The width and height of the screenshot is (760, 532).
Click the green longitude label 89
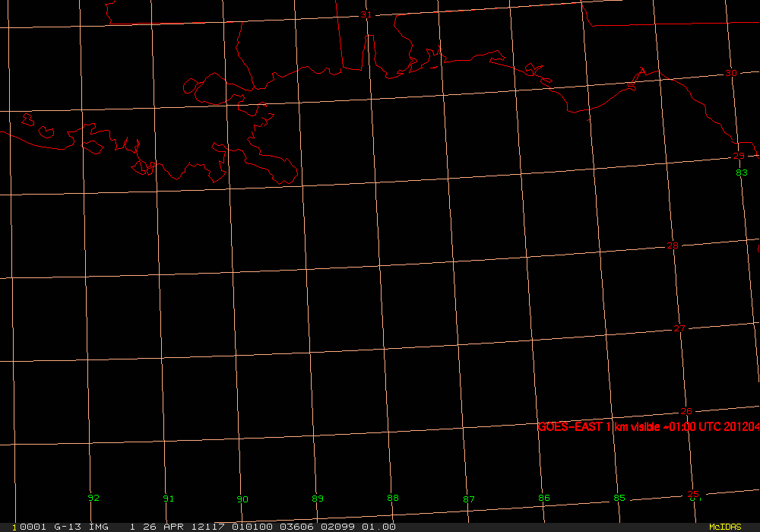(318, 499)
